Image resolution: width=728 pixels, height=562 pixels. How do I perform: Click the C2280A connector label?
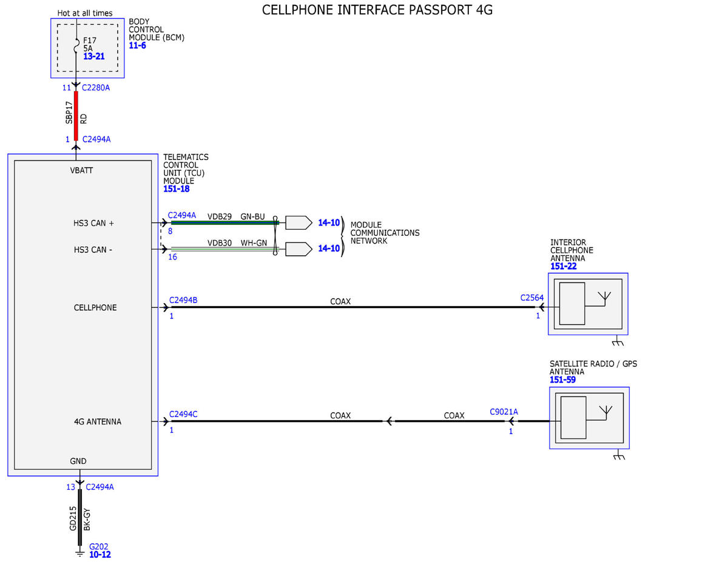pos(96,88)
